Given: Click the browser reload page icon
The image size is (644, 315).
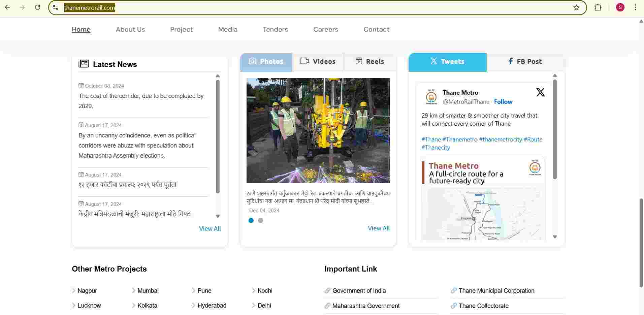Looking at the screenshot, I should pyautogui.click(x=38, y=7).
